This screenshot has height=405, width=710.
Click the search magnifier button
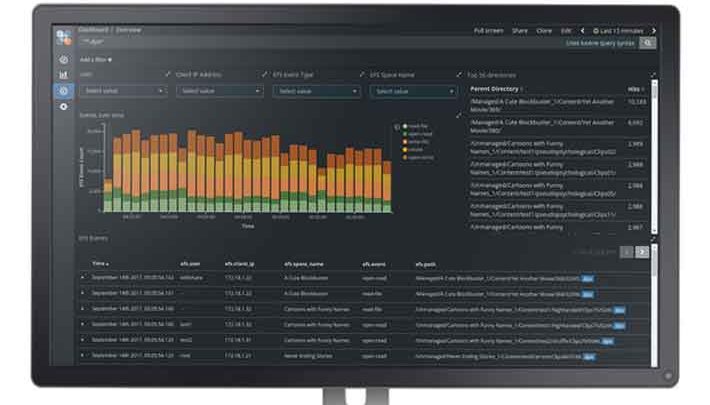click(648, 44)
